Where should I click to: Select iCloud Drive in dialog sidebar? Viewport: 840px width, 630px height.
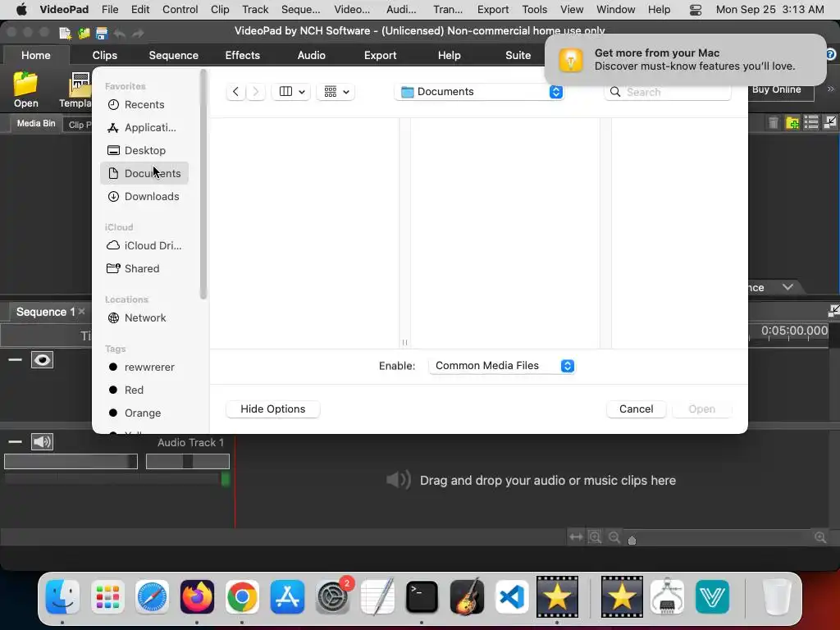pyautogui.click(x=144, y=245)
